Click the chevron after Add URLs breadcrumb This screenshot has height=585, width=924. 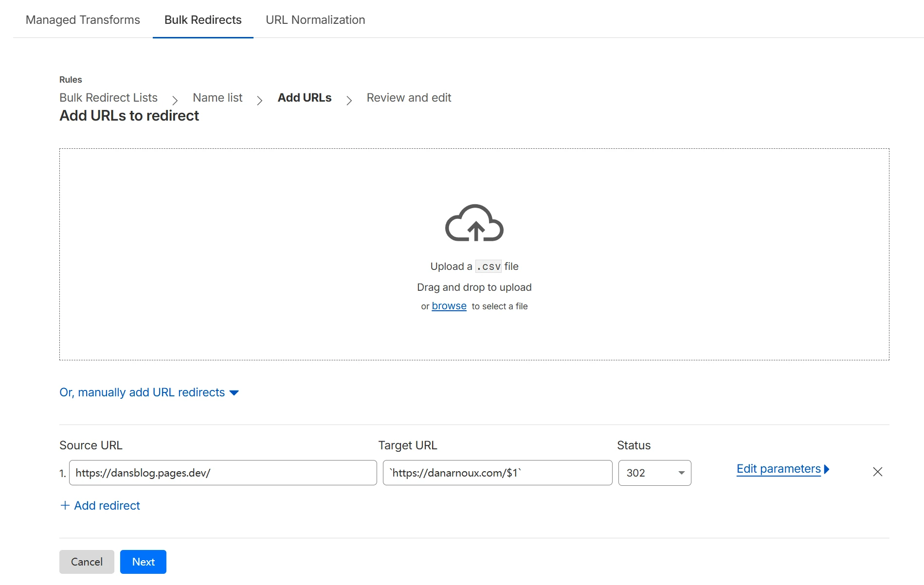(349, 100)
